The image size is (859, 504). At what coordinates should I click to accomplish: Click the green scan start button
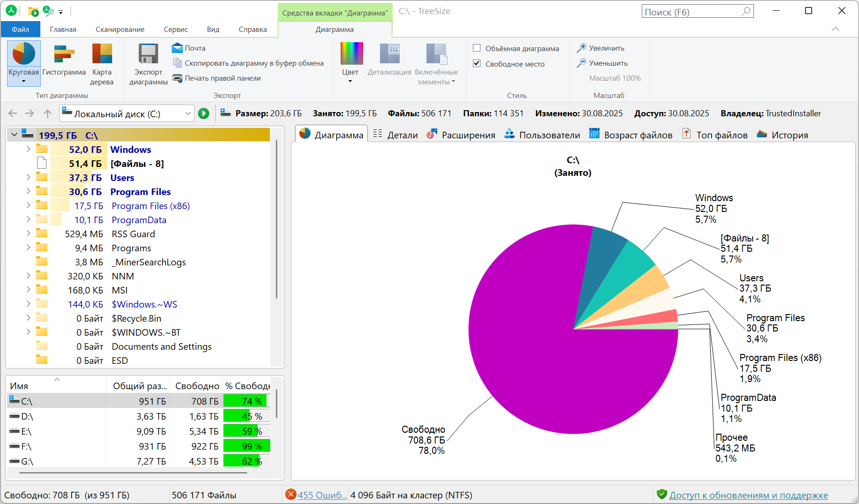pyautogui.click(x=204, y=113)
